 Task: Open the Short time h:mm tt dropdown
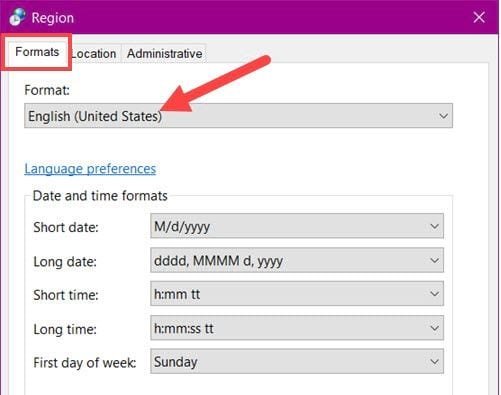[x=297, y=294]
